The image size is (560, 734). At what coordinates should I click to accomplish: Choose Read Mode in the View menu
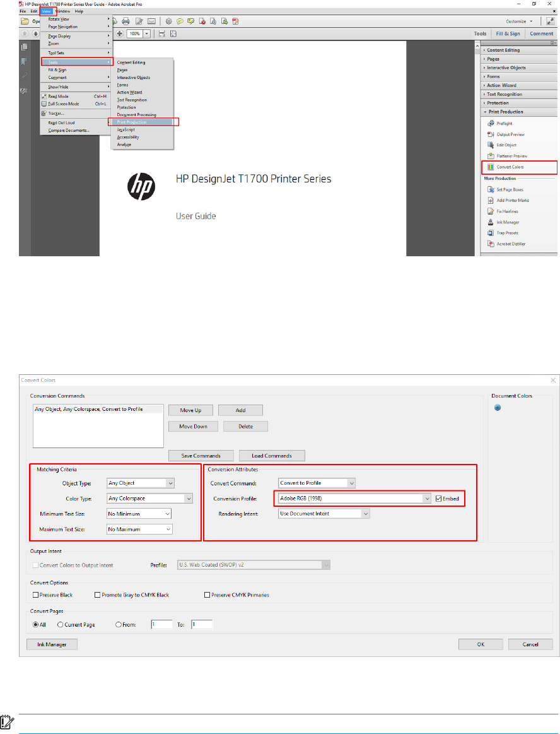(76, 97)
